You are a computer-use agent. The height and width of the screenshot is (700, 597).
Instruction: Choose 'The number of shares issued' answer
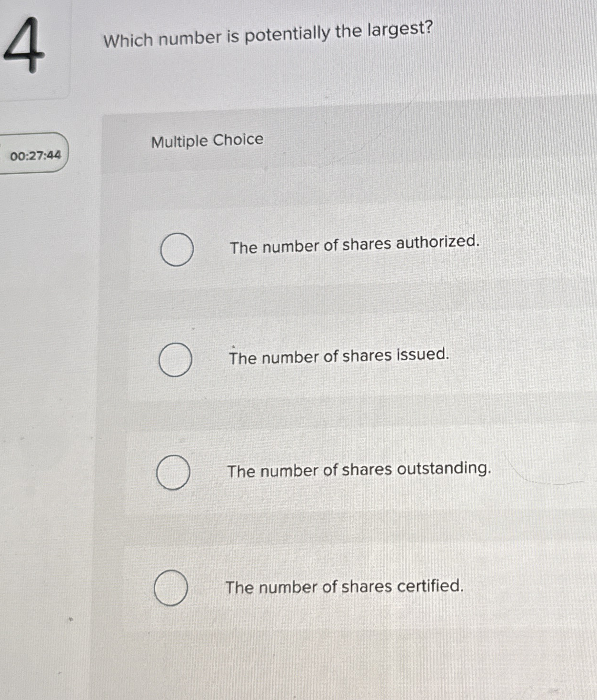click(339, 356)
